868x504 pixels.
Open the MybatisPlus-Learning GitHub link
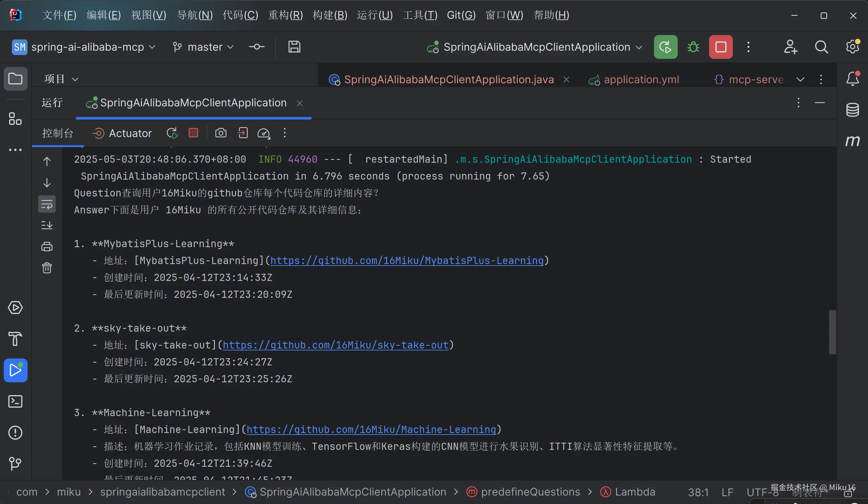click(x=406, y=260)
